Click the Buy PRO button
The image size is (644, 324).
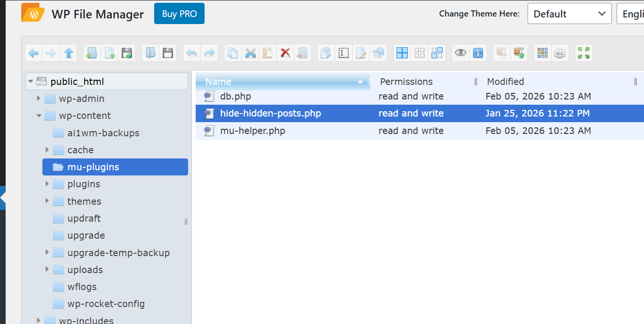tap(179, 14)
